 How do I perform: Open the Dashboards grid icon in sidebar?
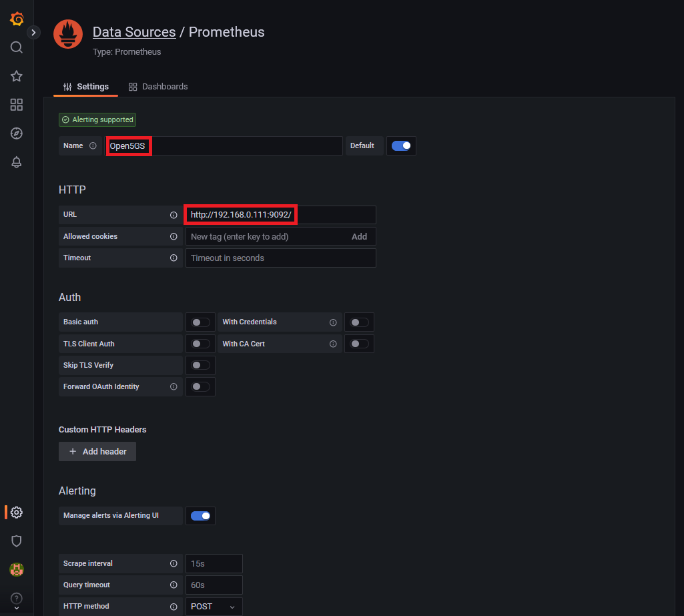(x=17, y=105)
